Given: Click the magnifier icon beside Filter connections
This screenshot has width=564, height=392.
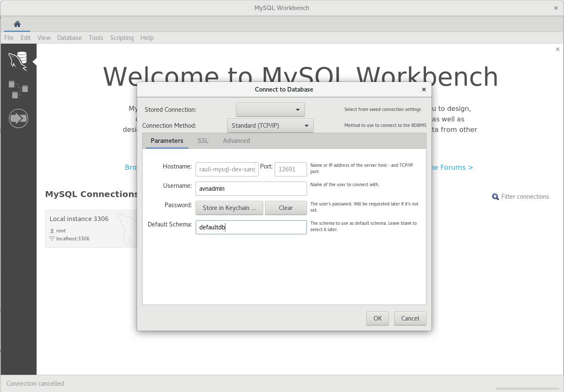Looking at the screenshot, I should click(x=495, y=196).
